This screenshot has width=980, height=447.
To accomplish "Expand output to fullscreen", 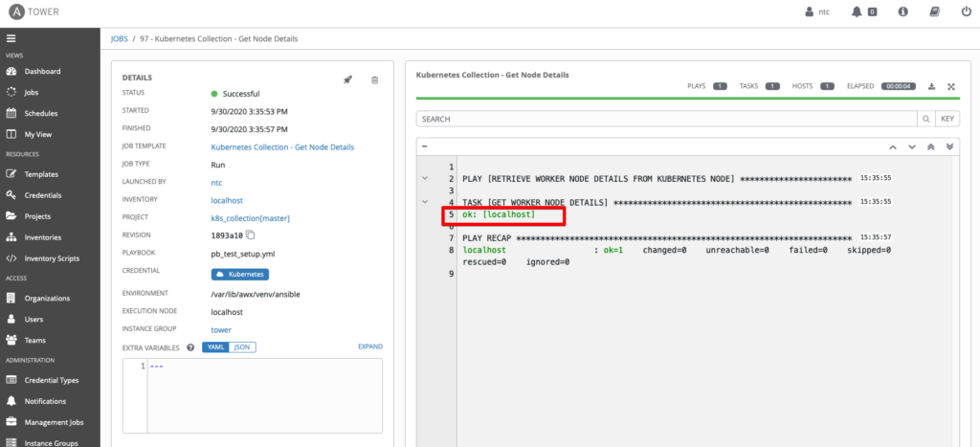I will point(951,86).
